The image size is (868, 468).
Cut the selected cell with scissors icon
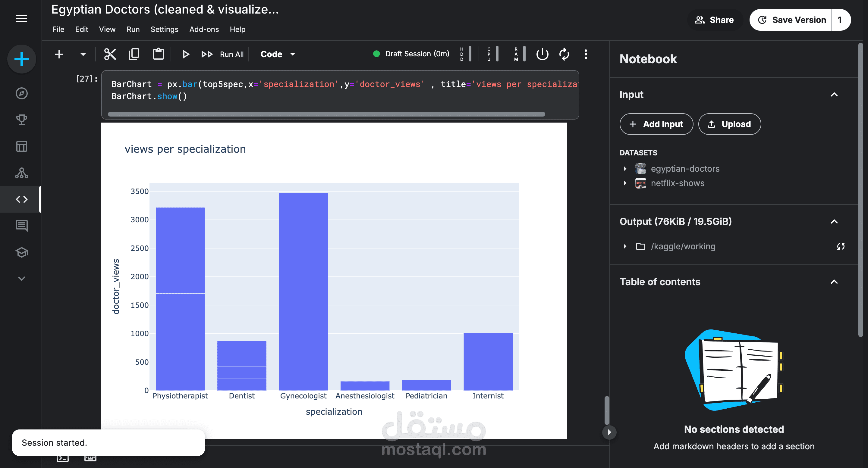(110, 54)
